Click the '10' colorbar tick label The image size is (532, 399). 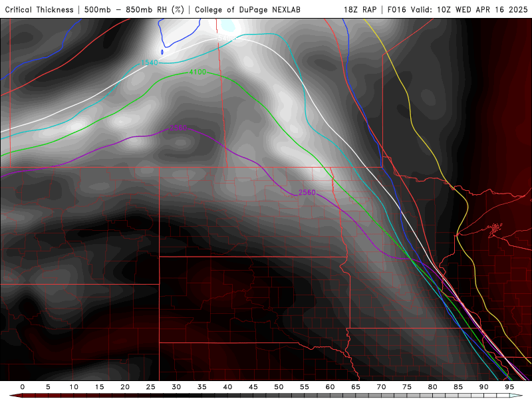74,387
